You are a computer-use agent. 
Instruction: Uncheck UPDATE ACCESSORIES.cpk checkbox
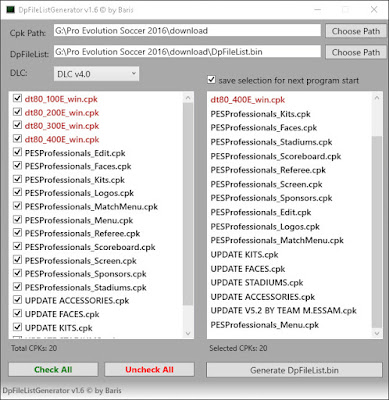pos(17,300)
